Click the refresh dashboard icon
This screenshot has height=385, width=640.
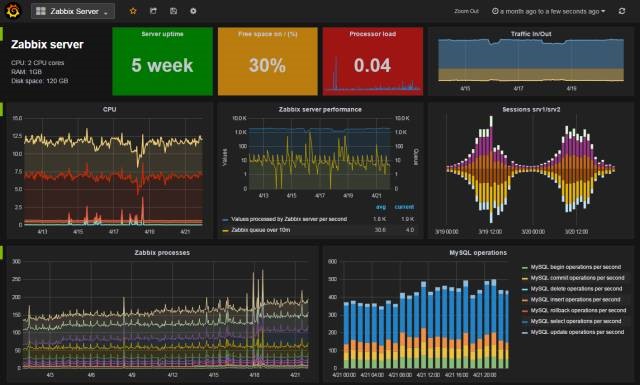point(622,11)
